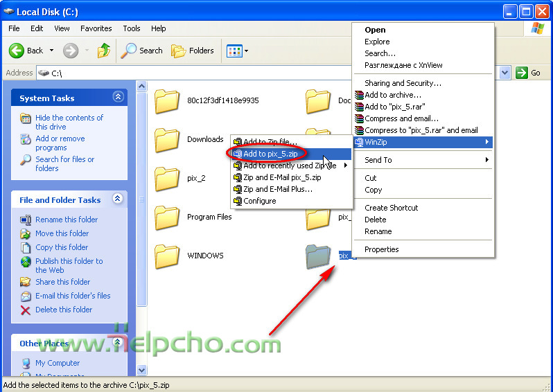Screen dimensions: 553x392
Task: Expand Add to recently used Zip file
Action: (292, 166)
